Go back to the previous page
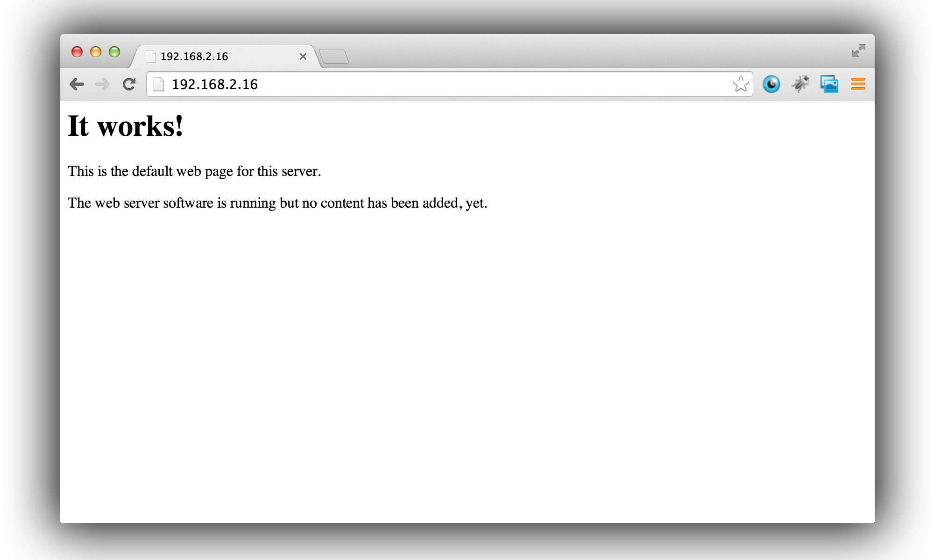 [77, 84]
